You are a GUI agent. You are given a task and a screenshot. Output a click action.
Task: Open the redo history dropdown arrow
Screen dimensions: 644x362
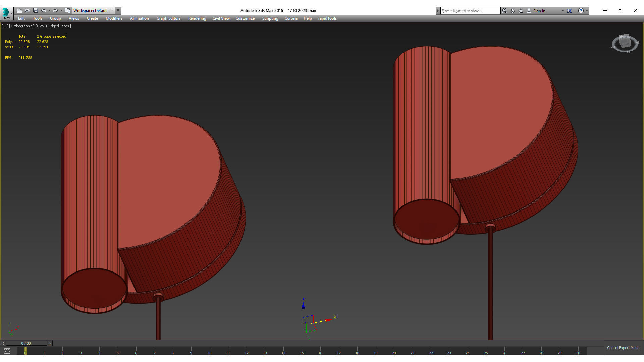[x=61, y=11]
